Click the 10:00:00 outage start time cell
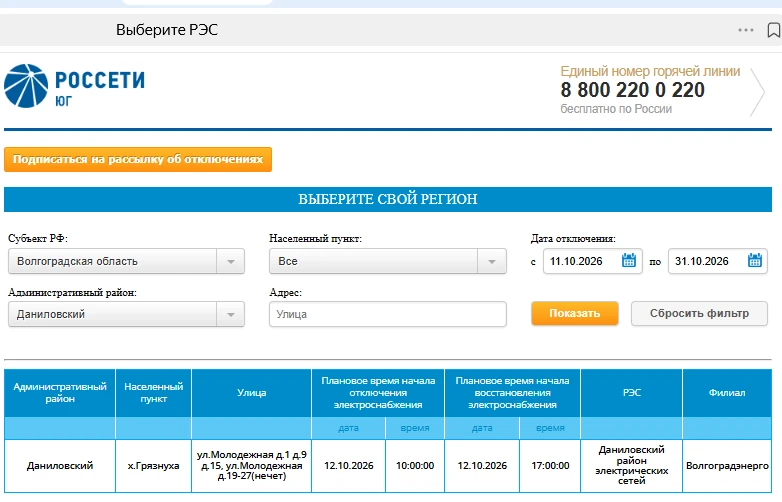Image resolution: width=782 pixels, height=502 pixels. coord(415,466)
